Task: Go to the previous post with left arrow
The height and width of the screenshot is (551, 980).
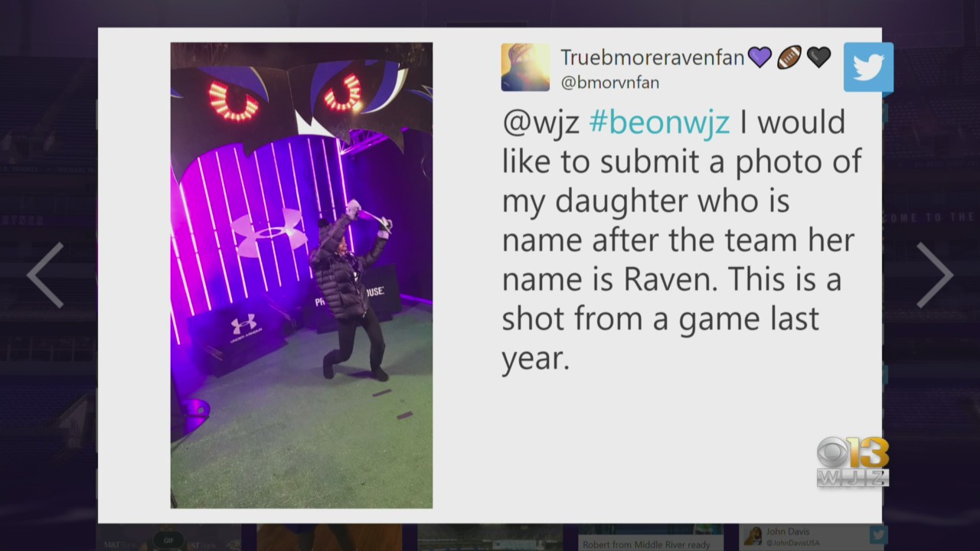Action: [45, 275]
